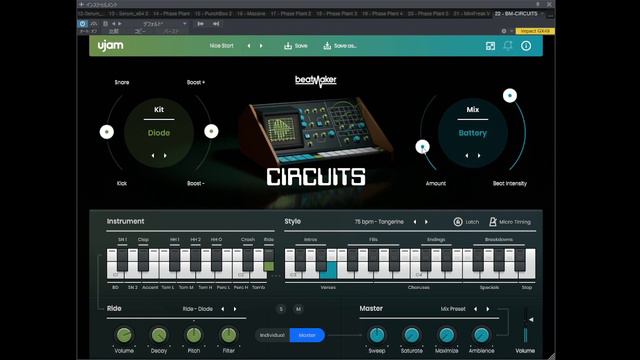Switch to 22 - BM-CIRCUITS tab

coord(516,13)
